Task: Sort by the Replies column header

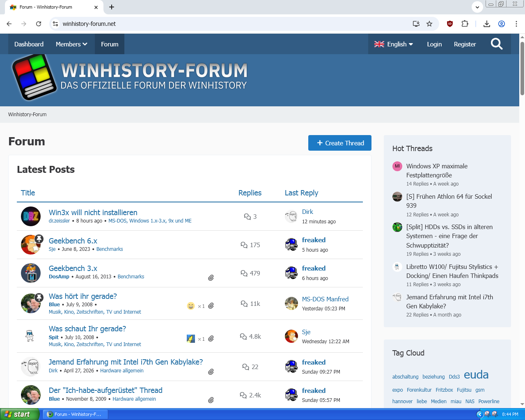Action: [250, 193]
